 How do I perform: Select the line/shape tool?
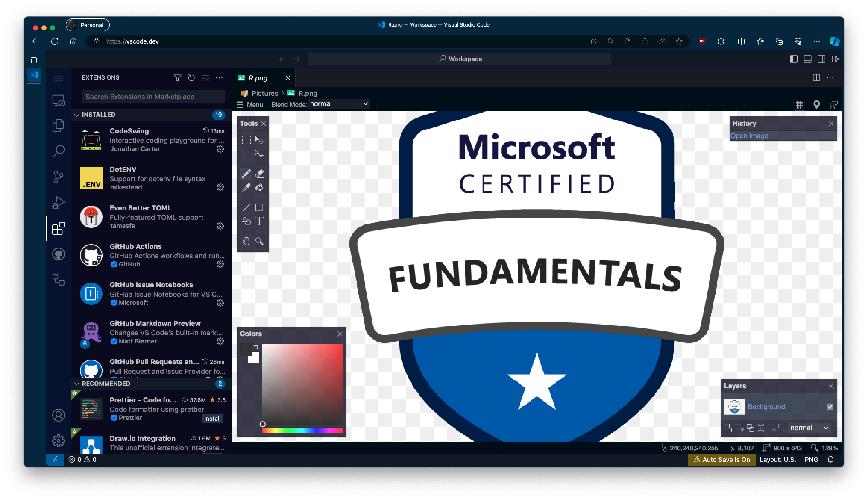coord(246,207)
